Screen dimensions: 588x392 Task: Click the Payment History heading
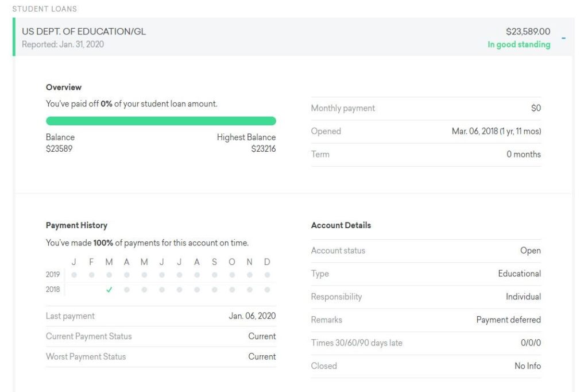tap(76, 225)
